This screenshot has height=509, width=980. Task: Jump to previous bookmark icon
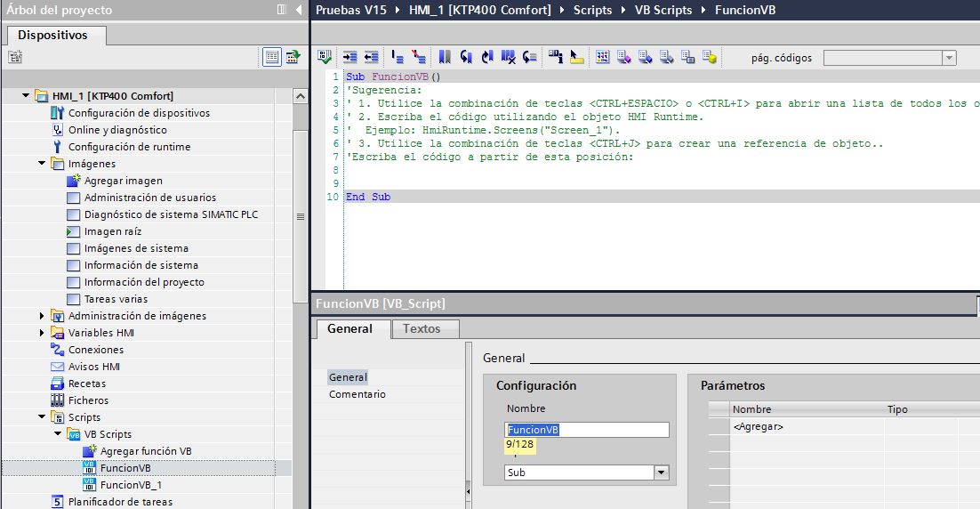466,57
